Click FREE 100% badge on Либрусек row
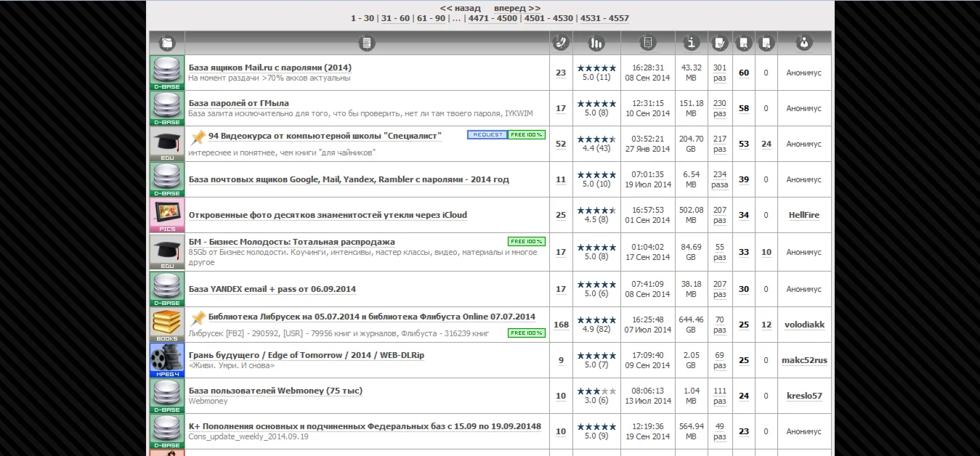The width and height of the screenshot is (980, 456). (527, 333)
